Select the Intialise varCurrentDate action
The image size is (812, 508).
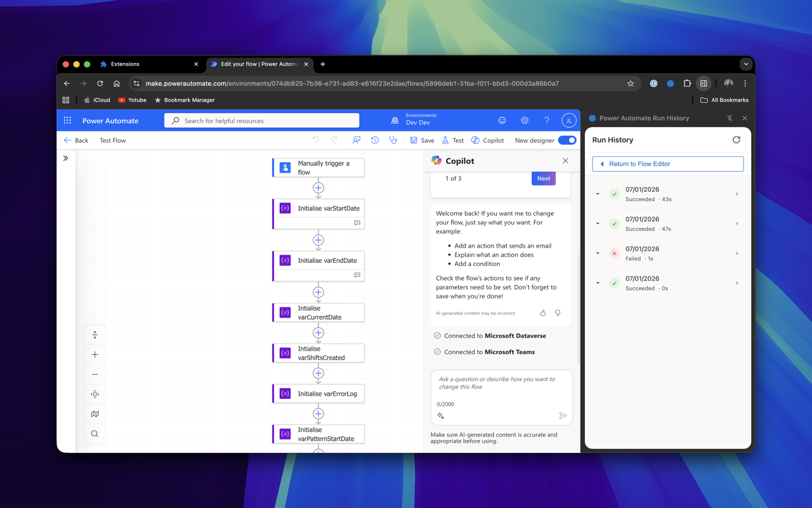318,312
